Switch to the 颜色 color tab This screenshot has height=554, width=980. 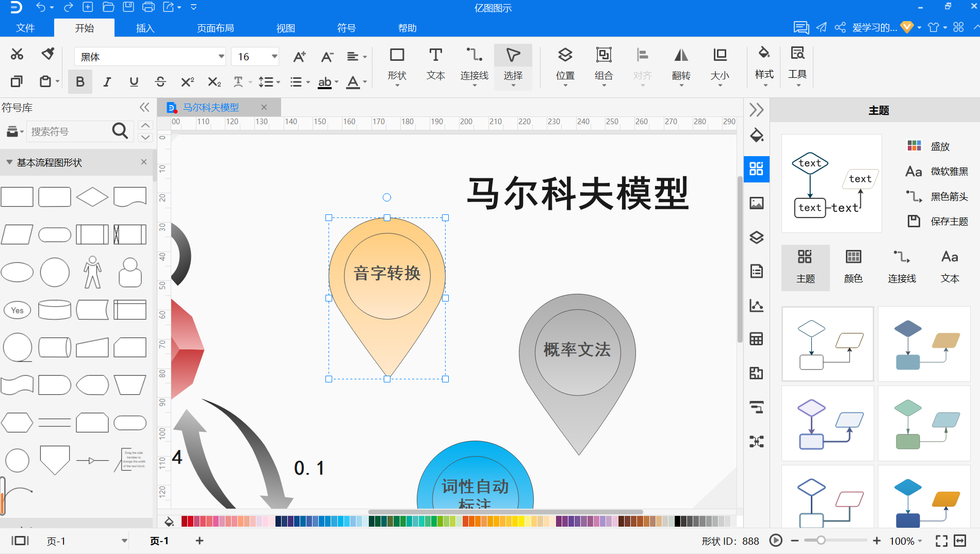coord(853,267)
